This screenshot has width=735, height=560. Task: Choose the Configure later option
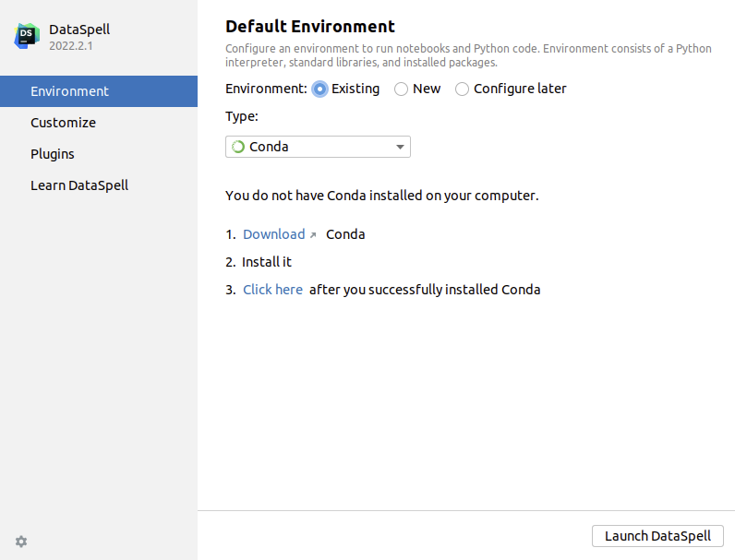coord(462,89)
